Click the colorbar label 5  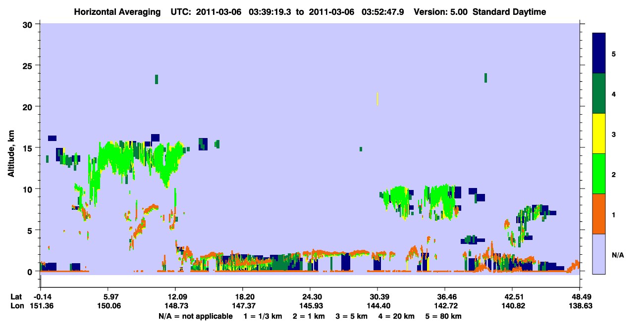(x=614, y=53)
